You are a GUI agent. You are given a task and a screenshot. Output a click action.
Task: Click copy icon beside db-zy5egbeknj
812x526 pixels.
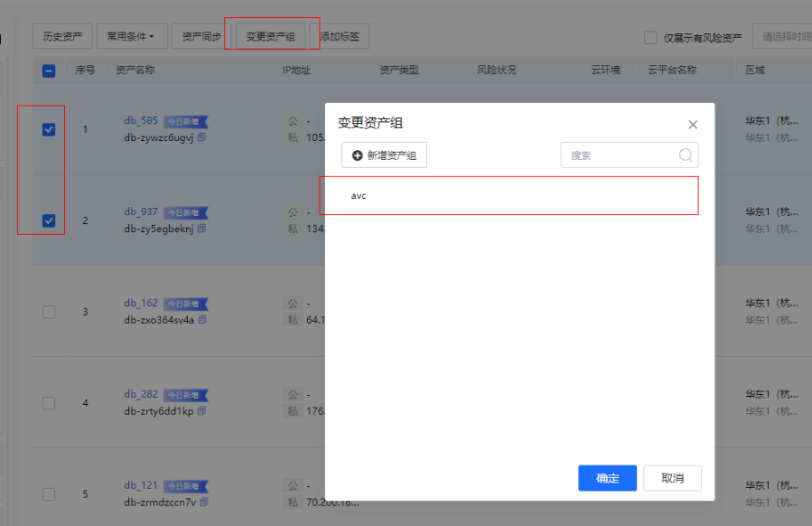(201, 229)
